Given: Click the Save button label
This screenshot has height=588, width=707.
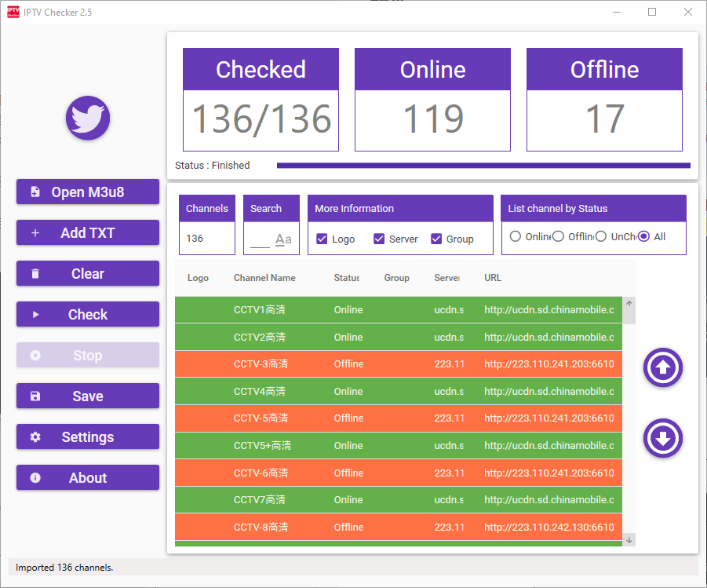Looking at the screenshot, I should click(x=88, y=396).
